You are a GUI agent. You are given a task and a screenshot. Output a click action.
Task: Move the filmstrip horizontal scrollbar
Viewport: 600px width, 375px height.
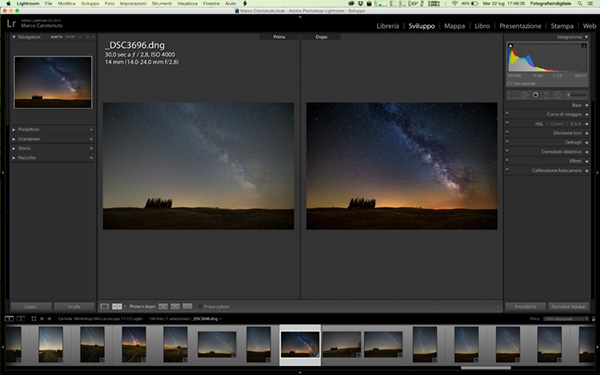(x=486, y=368)
